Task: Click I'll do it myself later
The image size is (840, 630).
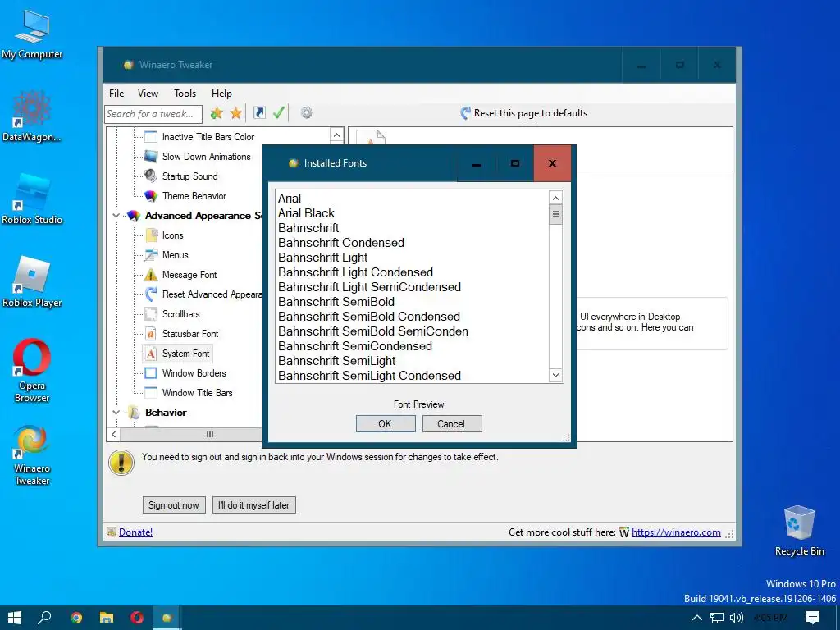Action: (254, 505)
